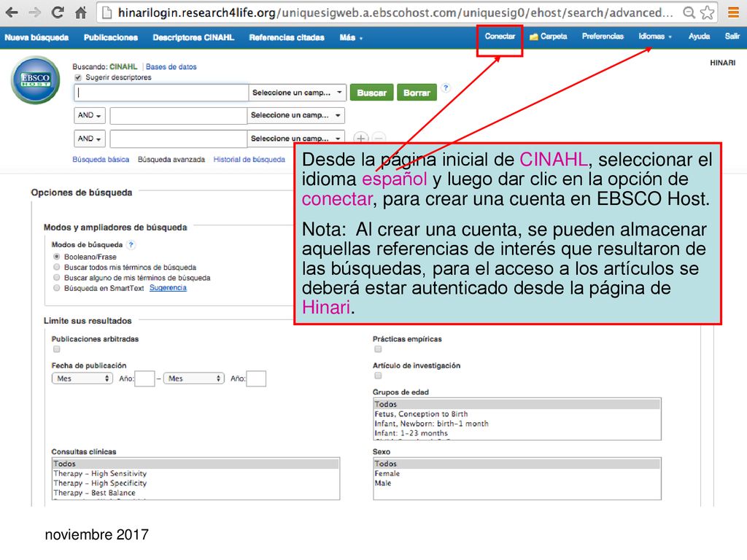Open the second AND operator dropdown
This screenshot has height=560, width=747.
(90, 139)
